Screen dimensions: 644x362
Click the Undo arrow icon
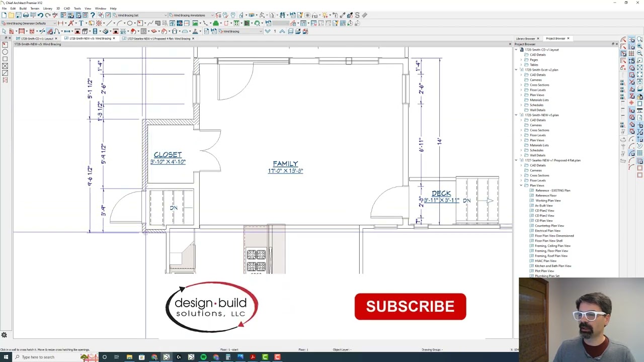[40, 15]
